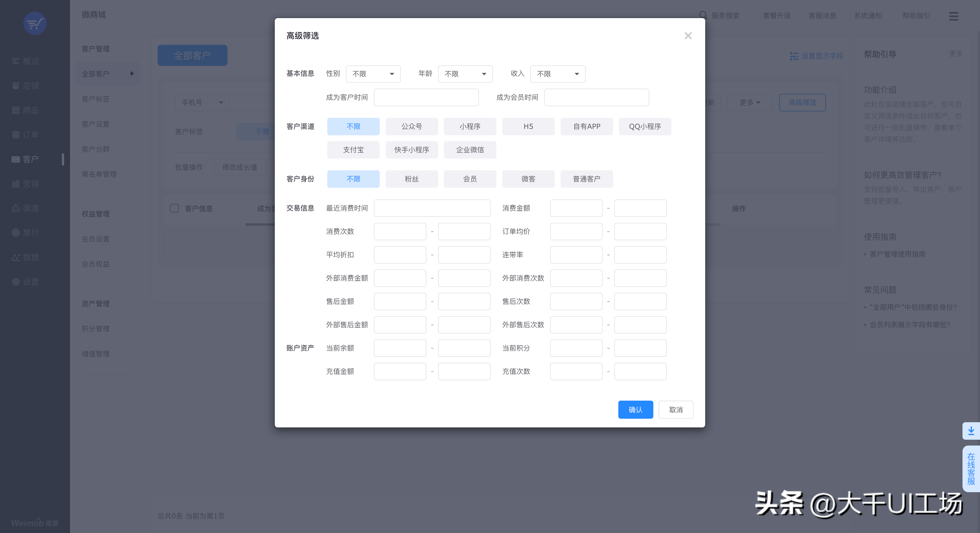This screenshot has width=980, height=533.
Task: Click the search magnifier icon next to 服务搜索
Action: [703, 15]
